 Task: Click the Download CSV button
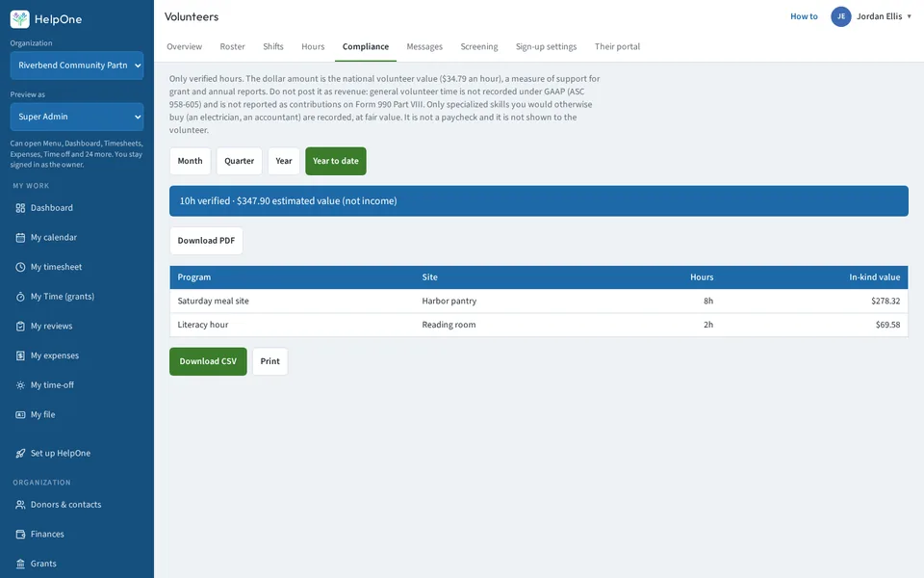point(208,361)
